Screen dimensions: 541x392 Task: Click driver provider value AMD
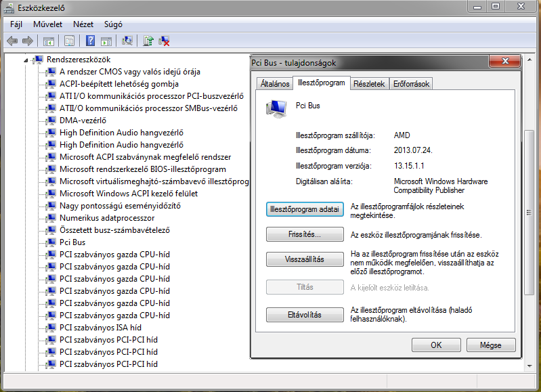pyautogui.click(x=402, y=135)
